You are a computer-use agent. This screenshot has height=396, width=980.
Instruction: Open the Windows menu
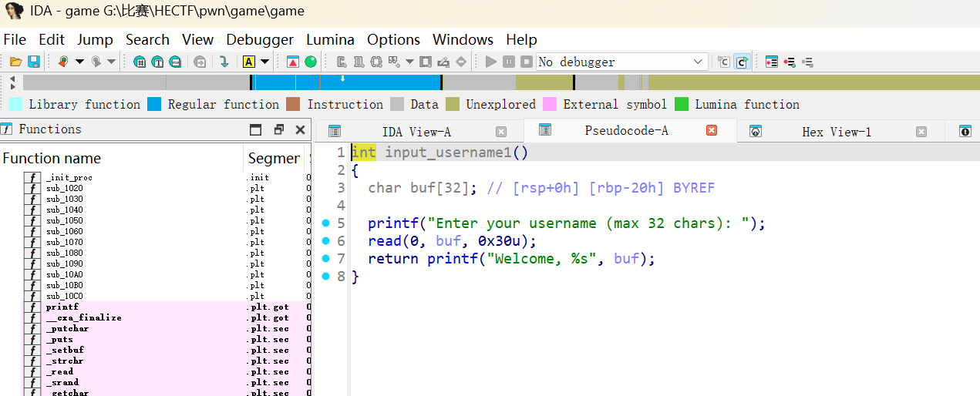click(x=463, y=39)
